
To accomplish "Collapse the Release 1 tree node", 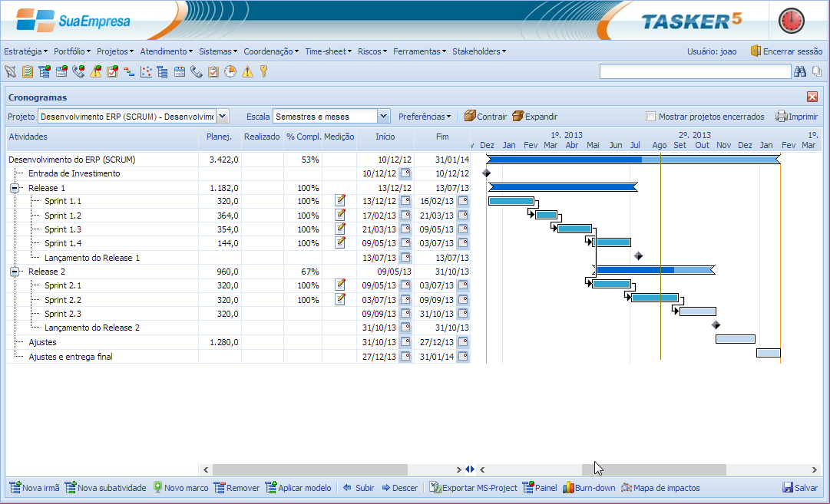I will coord(15,188).
